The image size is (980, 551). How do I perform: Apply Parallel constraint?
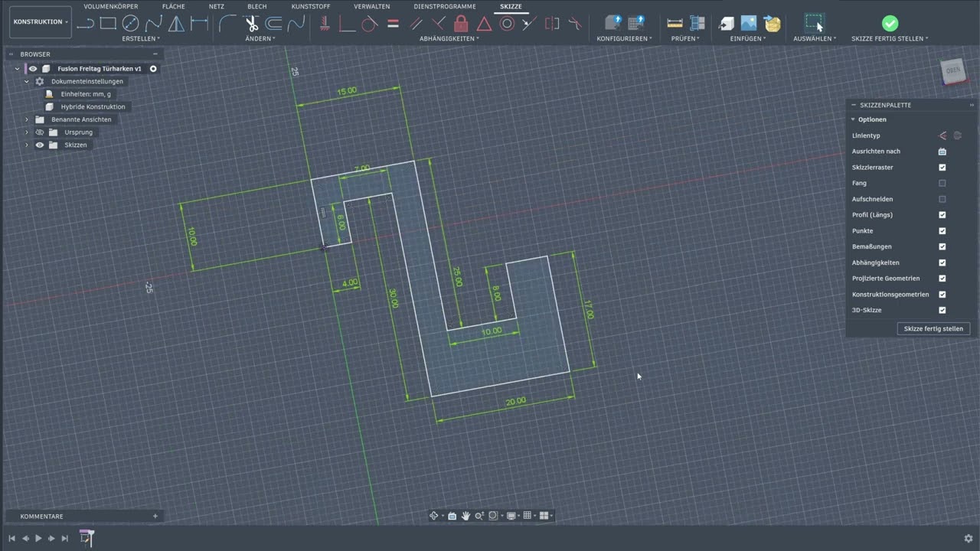coord(416,24)
